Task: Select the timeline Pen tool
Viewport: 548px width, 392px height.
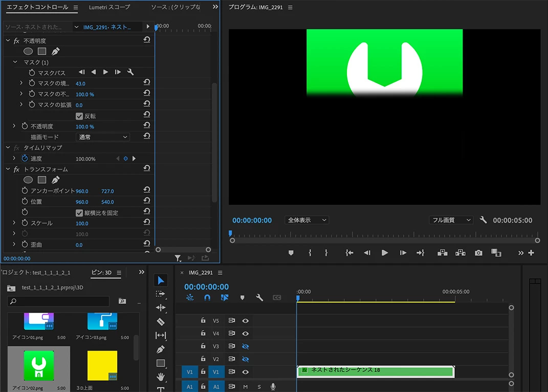Action: (161, 349)
